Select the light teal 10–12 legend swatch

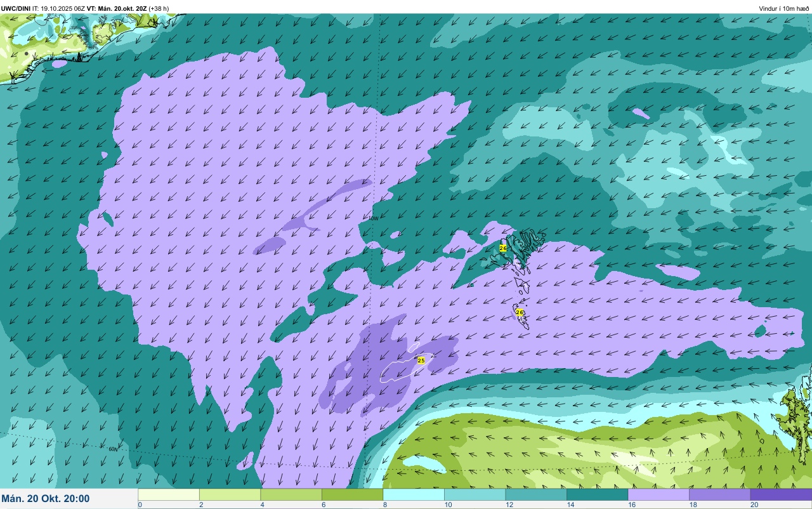475,494
